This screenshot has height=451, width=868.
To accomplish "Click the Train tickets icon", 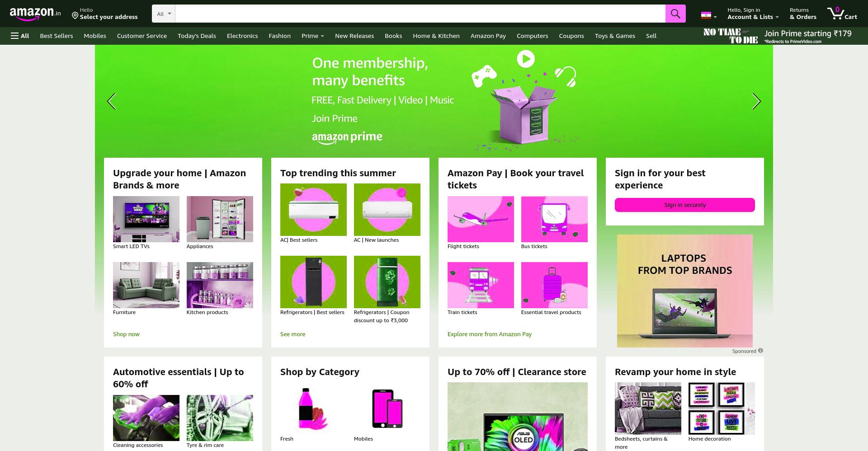I will coord(481,285).
